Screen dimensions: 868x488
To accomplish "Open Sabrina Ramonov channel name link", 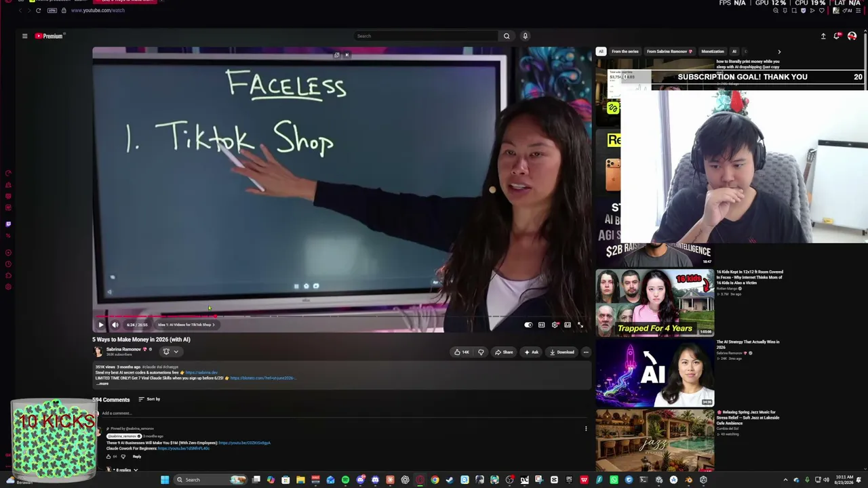I will pyautogui.click(x=123, y=349).
